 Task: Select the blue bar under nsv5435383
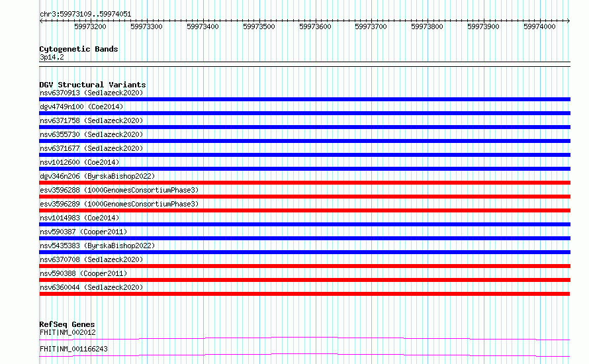click(304, 252)
